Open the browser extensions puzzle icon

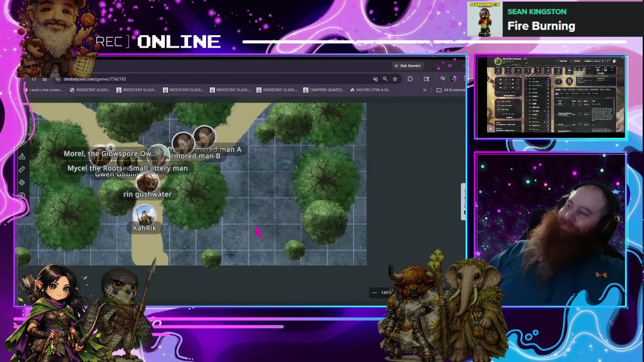(410, 79)
